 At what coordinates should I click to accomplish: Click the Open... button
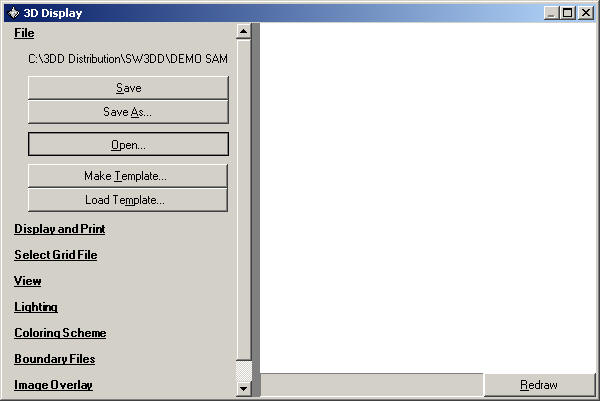(128, 144)
